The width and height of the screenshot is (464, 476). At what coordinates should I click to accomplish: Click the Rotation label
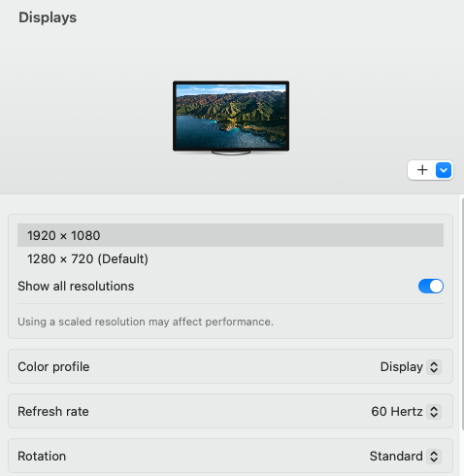tap(42, 457)
